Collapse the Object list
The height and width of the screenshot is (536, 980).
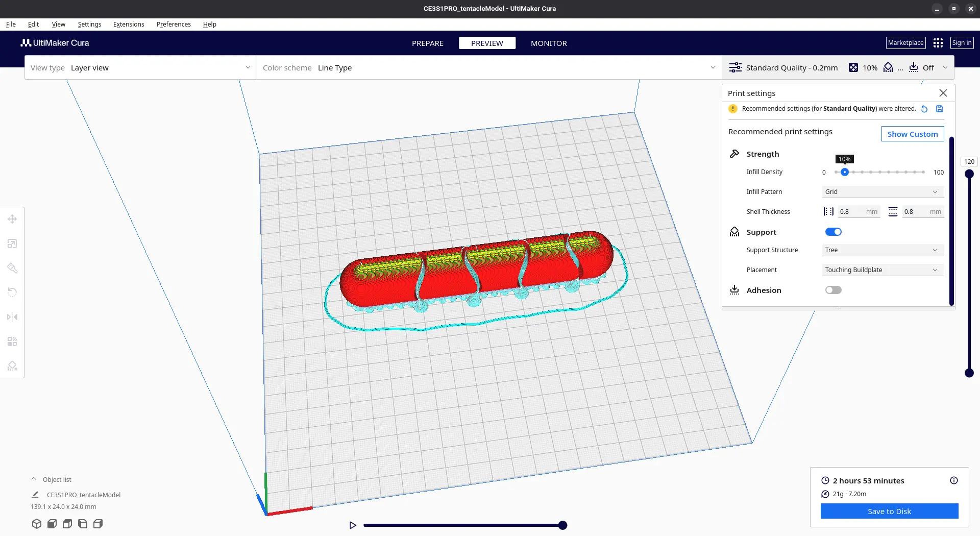coord(34,479)
